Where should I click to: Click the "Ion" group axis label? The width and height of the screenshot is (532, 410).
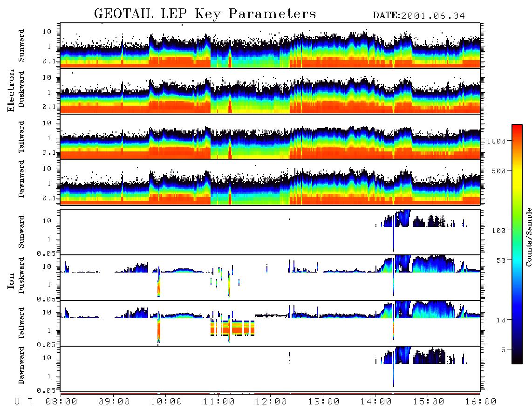(11, 280)
